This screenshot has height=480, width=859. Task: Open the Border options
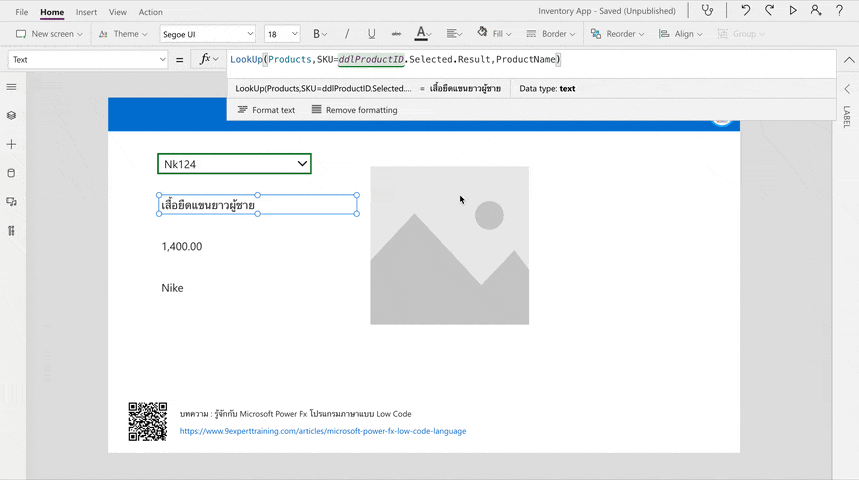coord(551,34)
